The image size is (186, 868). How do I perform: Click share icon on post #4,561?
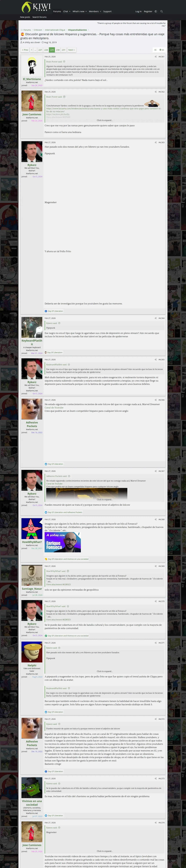(x=156, y=57)
